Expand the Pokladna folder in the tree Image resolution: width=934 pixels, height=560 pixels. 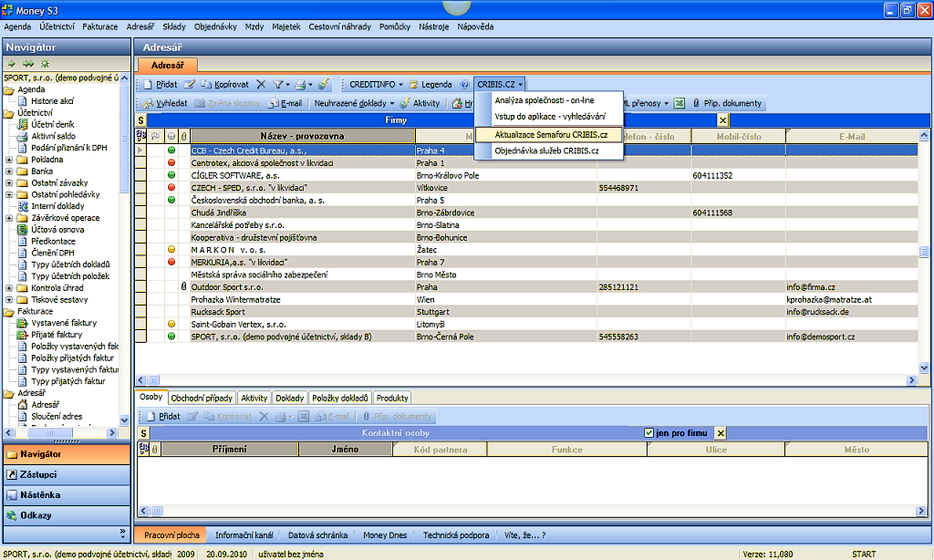point(9,159)
